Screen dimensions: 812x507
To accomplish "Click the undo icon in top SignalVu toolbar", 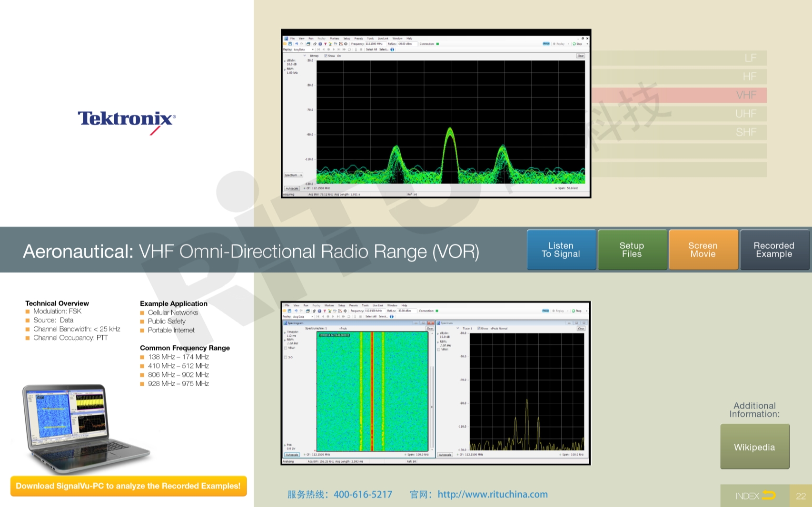I will [297, 44].
